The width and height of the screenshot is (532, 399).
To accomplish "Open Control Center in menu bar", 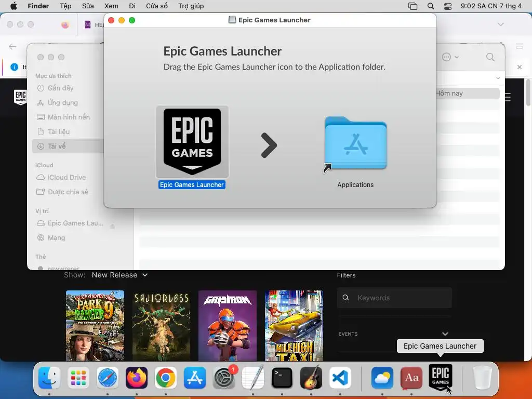I will click(448, 6).
